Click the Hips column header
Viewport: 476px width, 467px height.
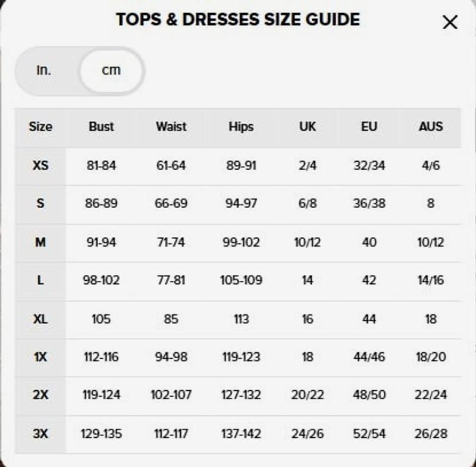241,127
